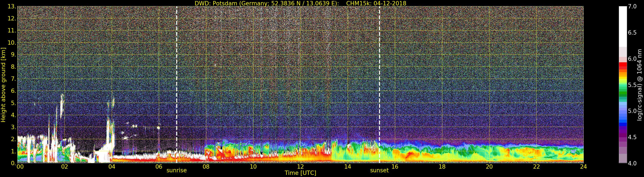644x177 pixels.
Task: Click the "24" time axis tick label
Action: click(x=583, y=167)
